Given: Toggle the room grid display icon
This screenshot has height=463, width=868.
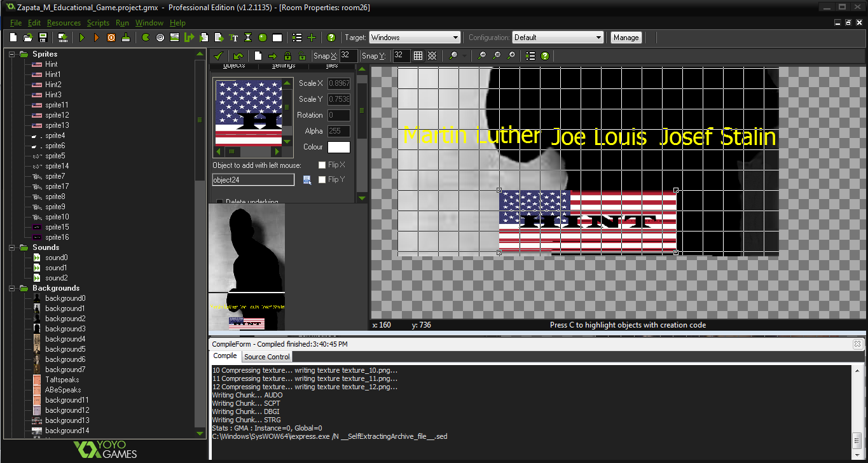Looking at the screenshot, I should [418, 56].
